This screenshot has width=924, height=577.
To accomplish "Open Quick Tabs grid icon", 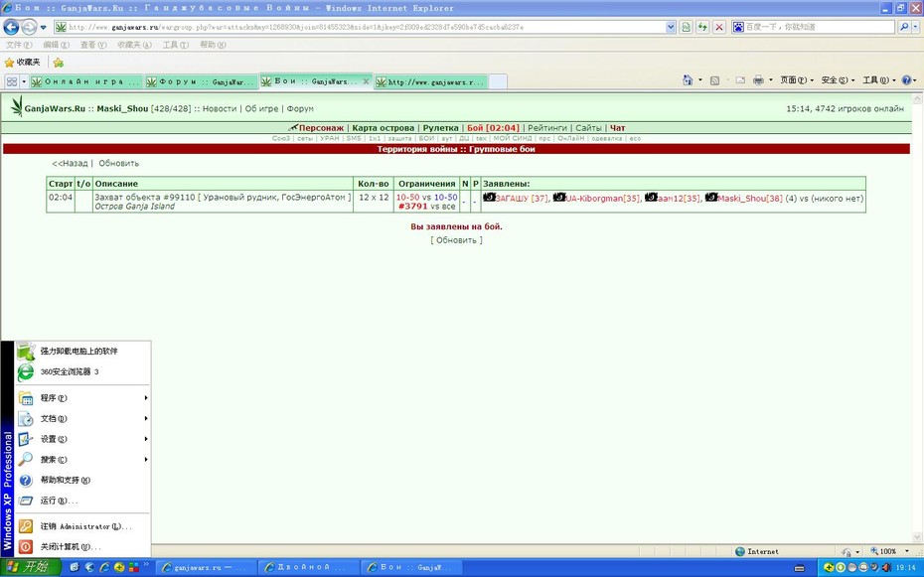I will click(11, 81).
